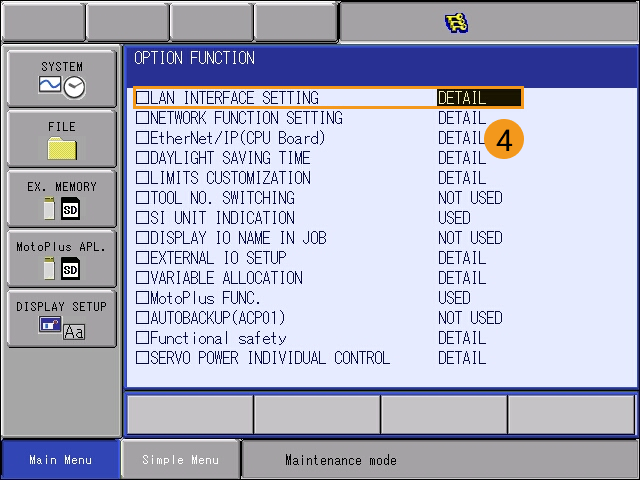Screen dimensions: 640x480
Task: Select DETAIL for DAYLIGHT SAVING TIME
Action: 462,158
